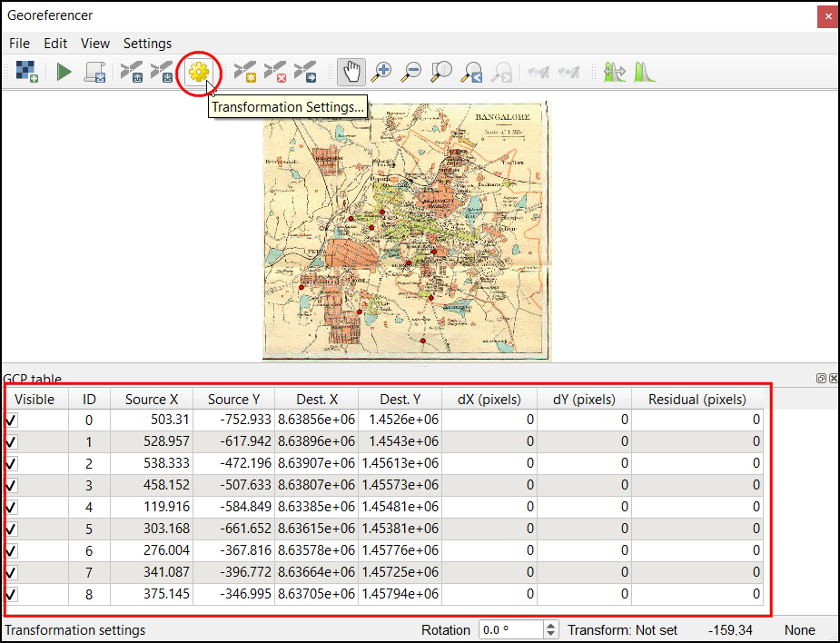Select Dest. Y cell 1.45725e+06
The width and height of the screenshot is (840, 643).
(x=400, y=572)
